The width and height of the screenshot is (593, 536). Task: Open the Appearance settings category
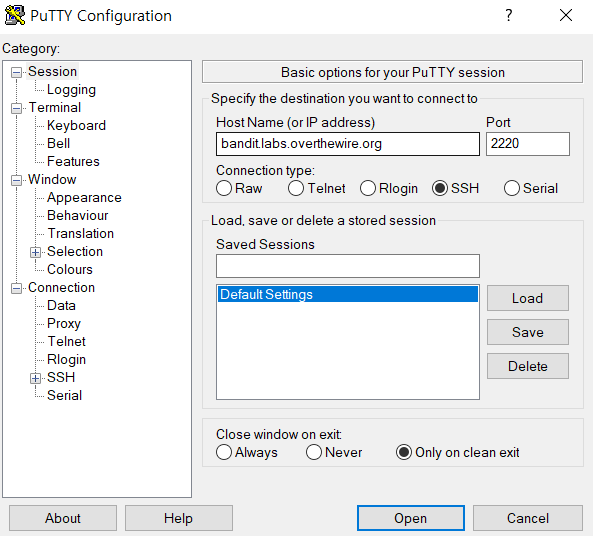click(x=84, y=197)
